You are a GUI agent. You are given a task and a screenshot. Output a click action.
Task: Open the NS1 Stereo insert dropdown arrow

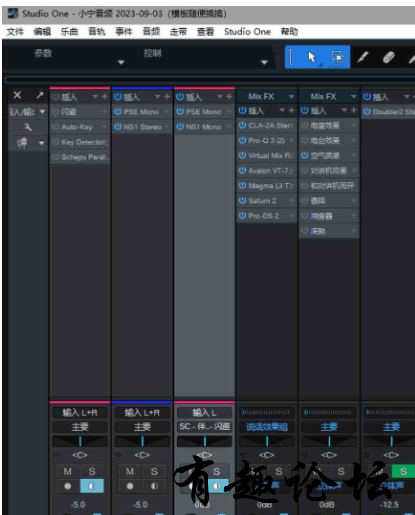[x=167, y=127]
